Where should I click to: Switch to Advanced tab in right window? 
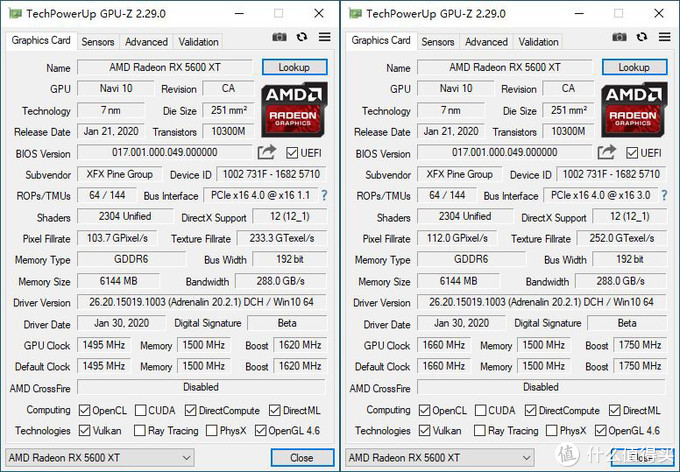click(487, 42)
